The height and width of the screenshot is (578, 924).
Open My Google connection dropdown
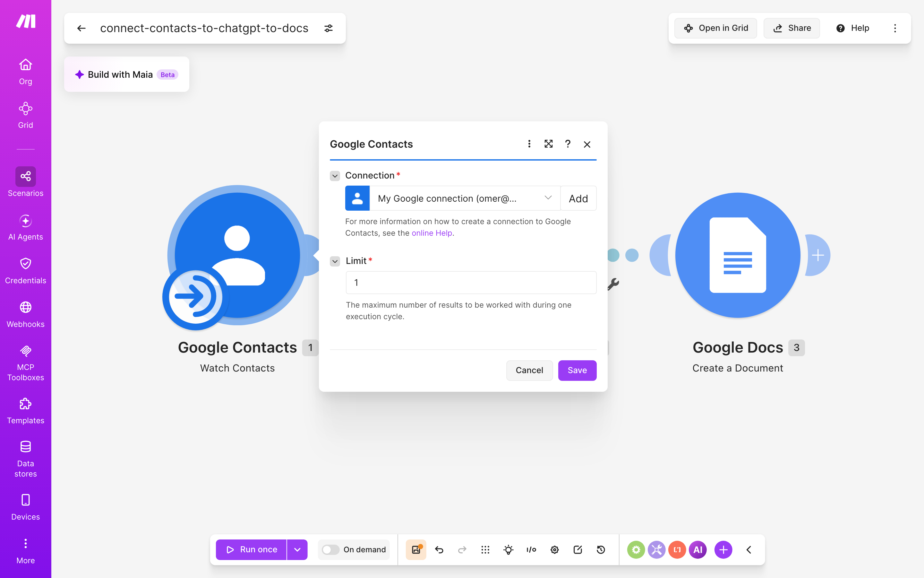465,198
